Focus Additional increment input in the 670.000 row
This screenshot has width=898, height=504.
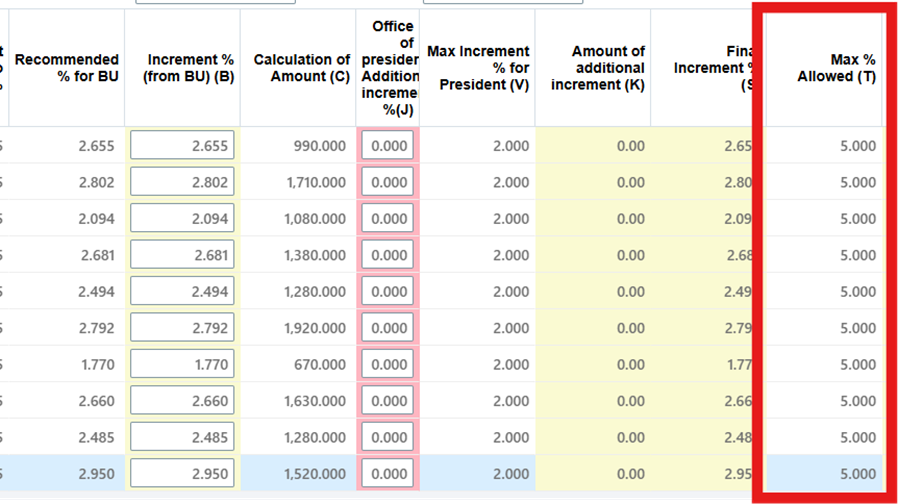pyautogui.click(x=388, y=365)
